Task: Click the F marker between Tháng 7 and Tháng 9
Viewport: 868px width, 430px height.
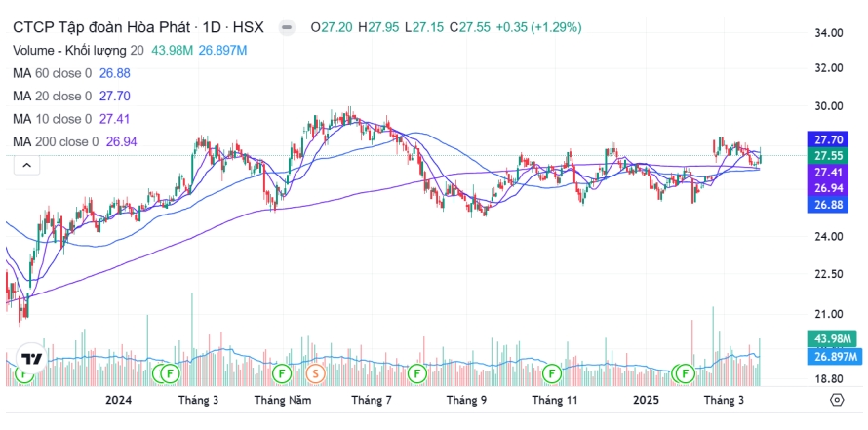Action: pyautogui.click(x=416, y=374)
